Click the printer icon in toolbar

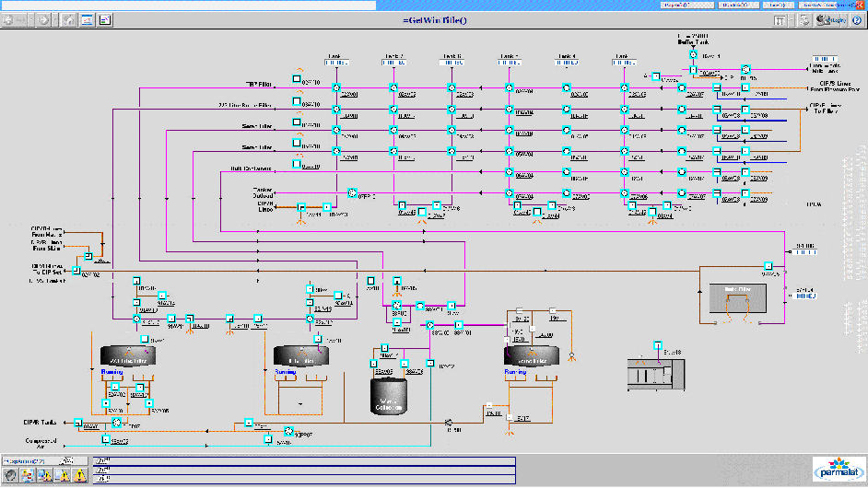click(804, 19)
